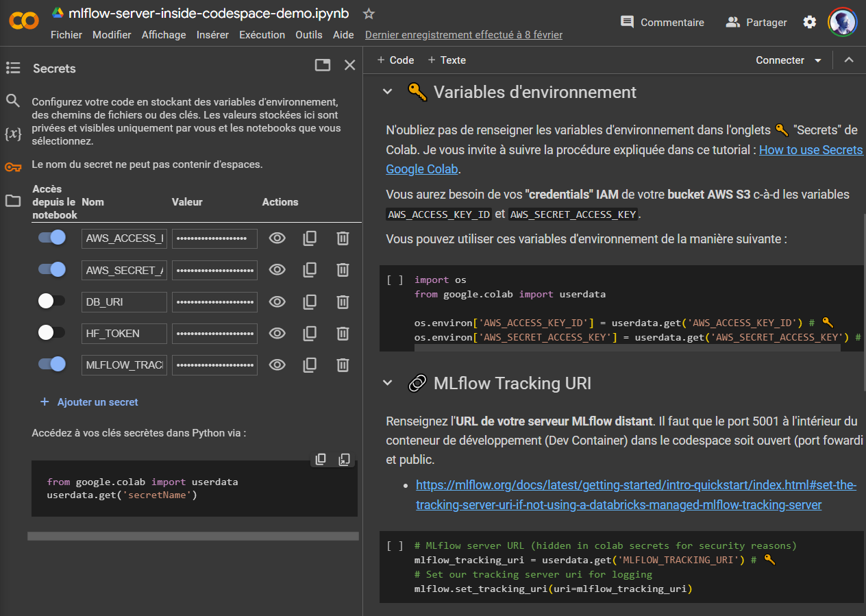866x616 pixels.
Task: Enable notebook access for DB_URI
Action: coord(52,301)
